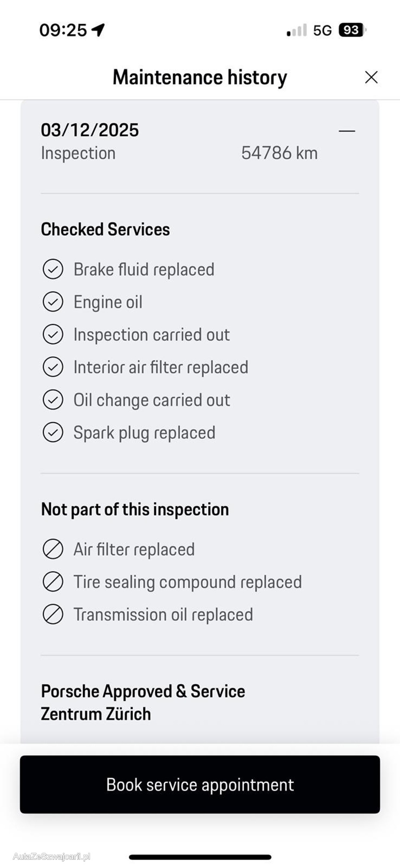Image resolution: width=400 pixels, height=868 pixels.
Task: Tap the Brake fluid replaced checkmark
Action: (53, 270)
